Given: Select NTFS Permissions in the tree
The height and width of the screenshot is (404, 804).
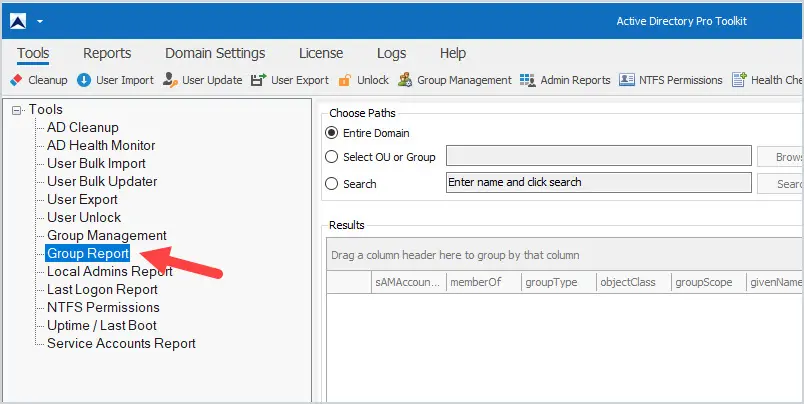Looking at the screenshot, I should coord(103,307).
